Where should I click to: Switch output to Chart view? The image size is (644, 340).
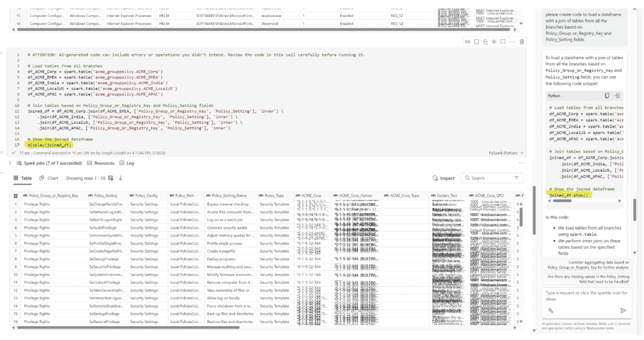(x=48, y=178)
